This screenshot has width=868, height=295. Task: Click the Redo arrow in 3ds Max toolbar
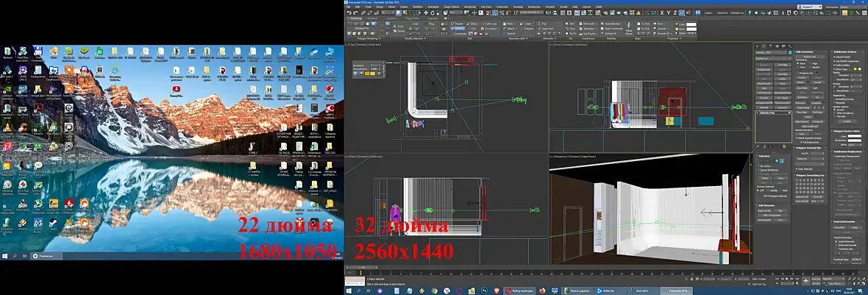pos(355,13)
